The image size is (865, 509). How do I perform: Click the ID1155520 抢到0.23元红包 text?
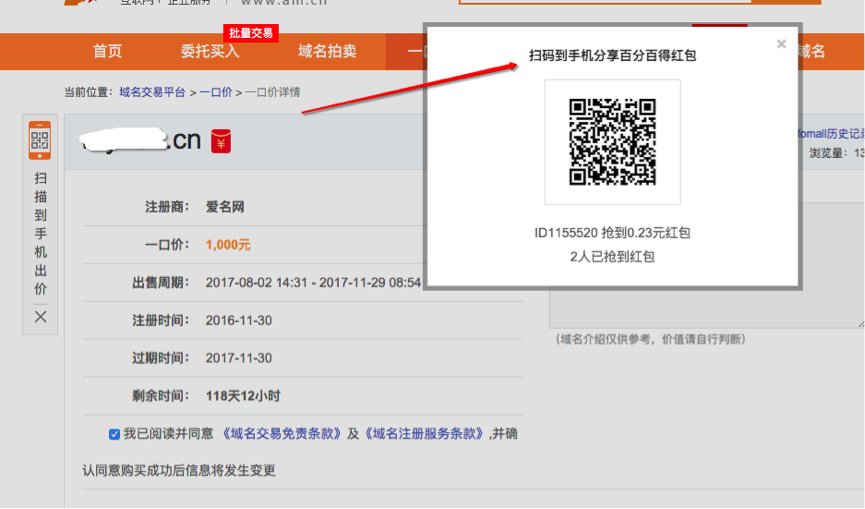point(612,233)
